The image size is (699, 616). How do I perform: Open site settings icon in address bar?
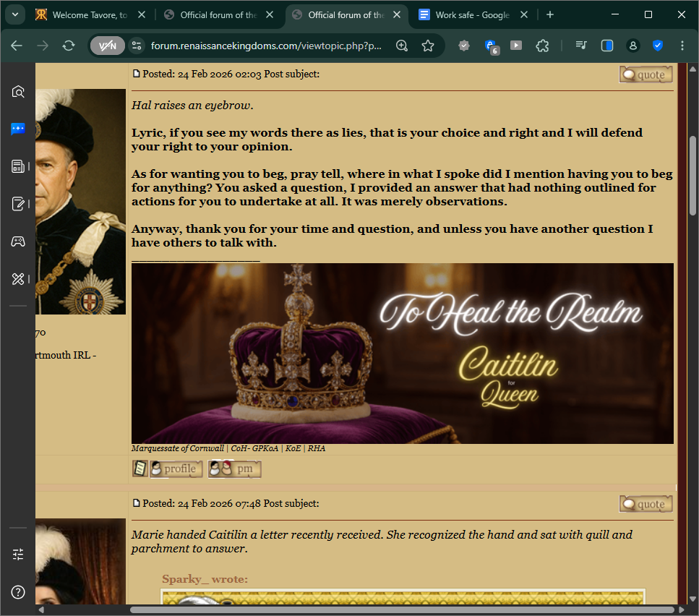(137, 46)
